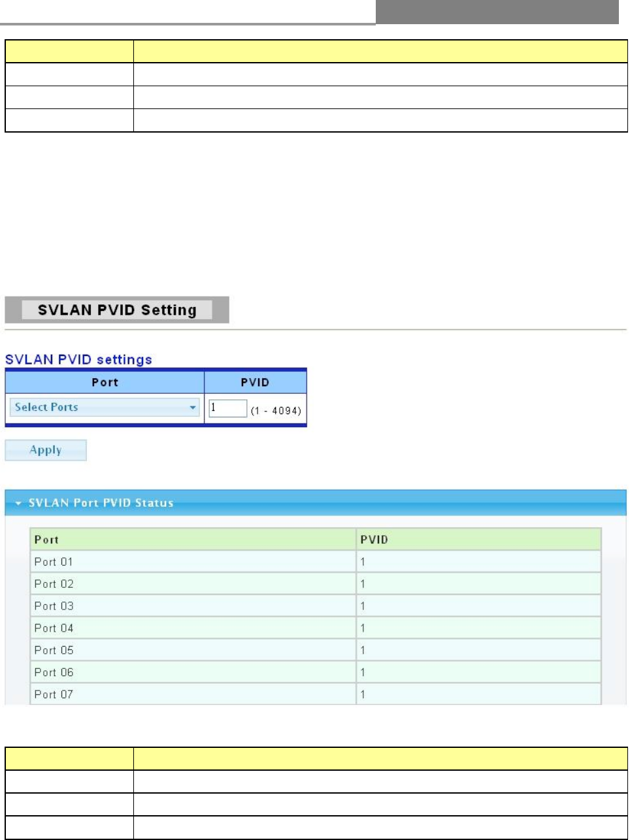The width and height of the screenshot is (630, 840).
Task: Select the Port 06 row
Action: coord(316,673)
